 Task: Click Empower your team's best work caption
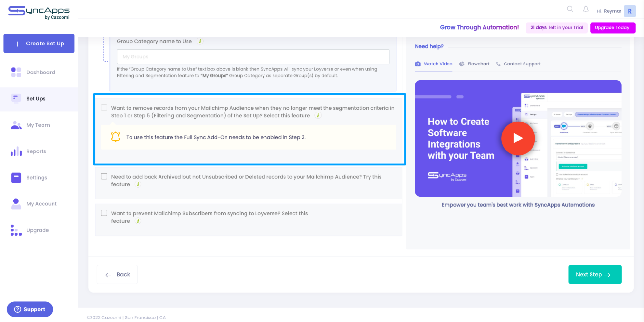[518, 205]
